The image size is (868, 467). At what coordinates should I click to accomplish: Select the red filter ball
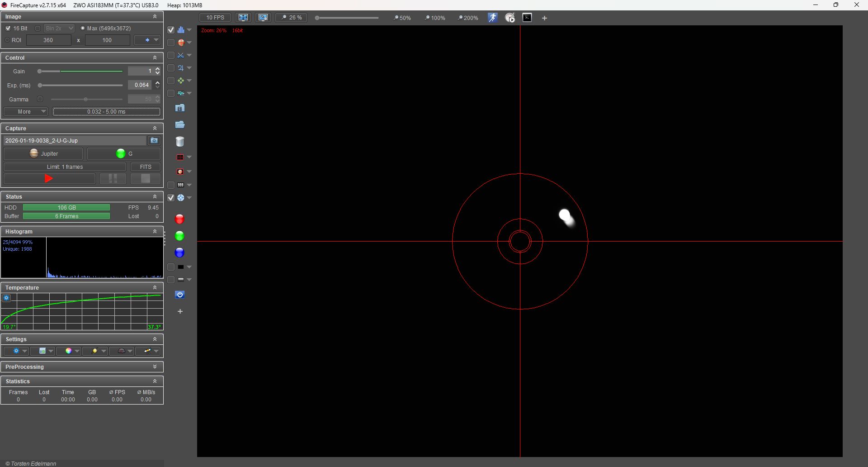point(179,219)
